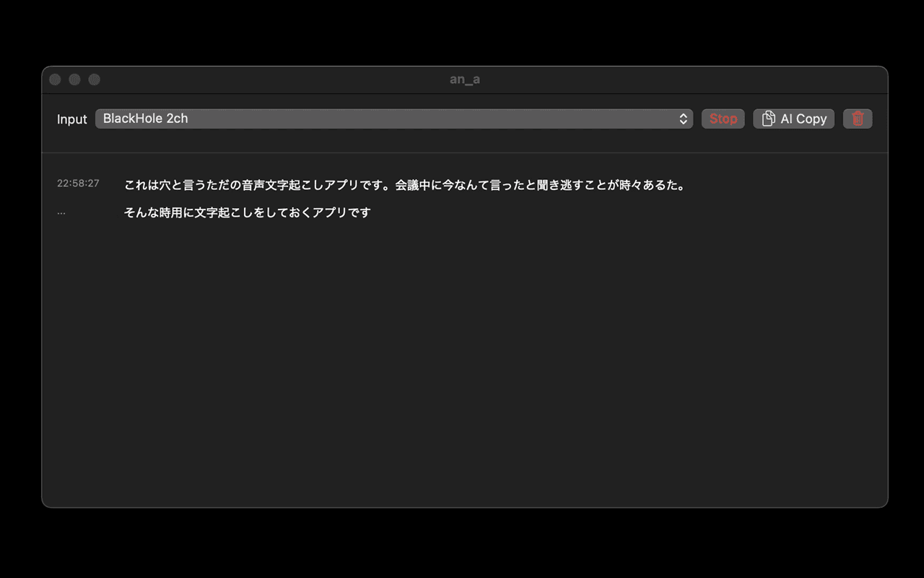Select the 22:58:27 timestamp

78,184
